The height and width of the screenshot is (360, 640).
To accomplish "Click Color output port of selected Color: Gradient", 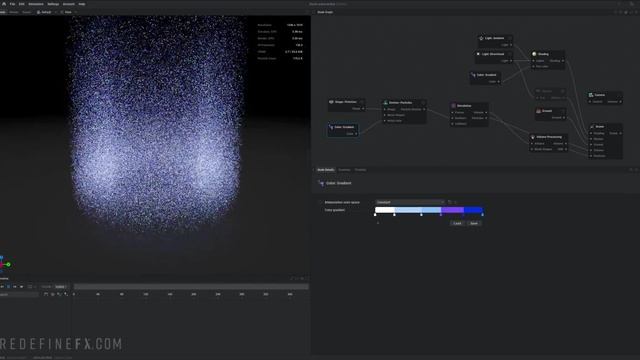I will click(356, 134).
